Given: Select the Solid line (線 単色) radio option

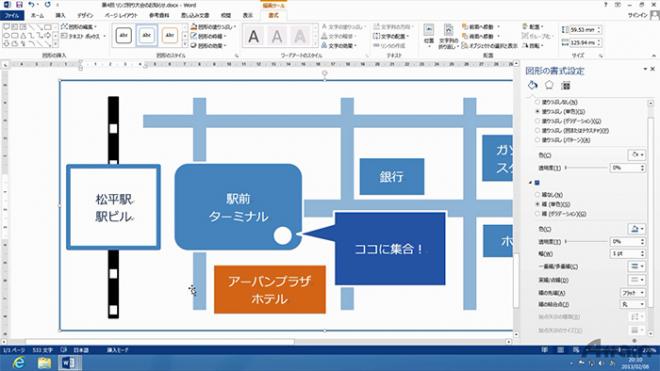Looking at the screenshot, I should 538,204.
